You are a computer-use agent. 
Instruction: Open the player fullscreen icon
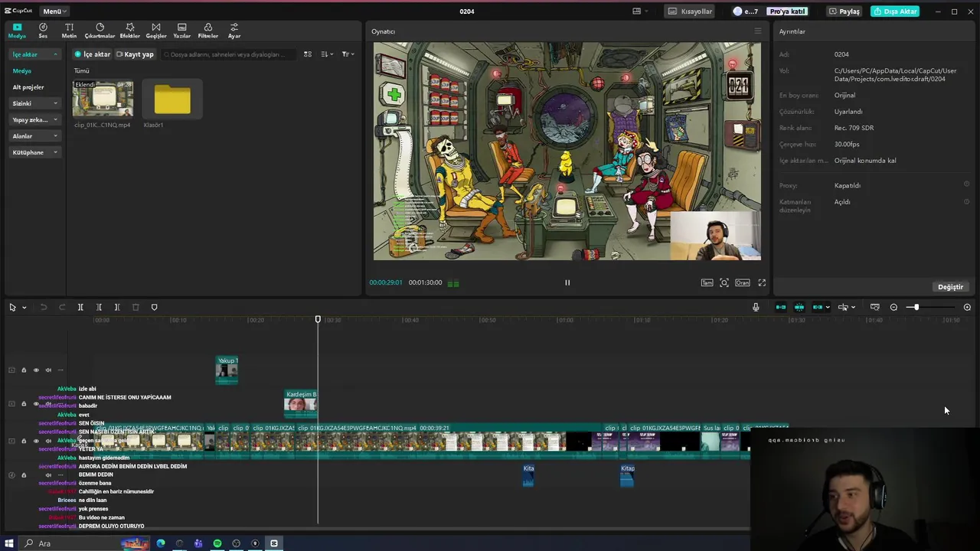(x=762, y=282)
